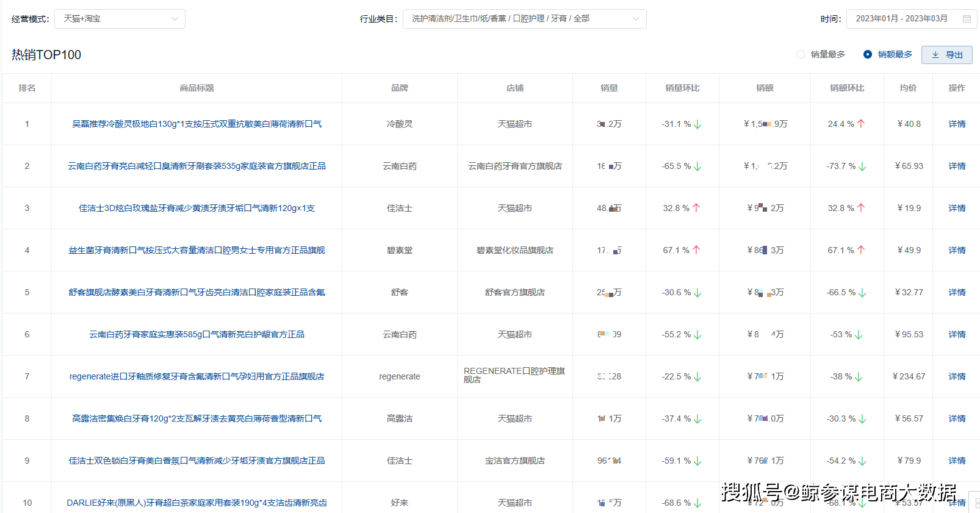This screenshot has width=980, height=513.
Task: Click brand cell 高露洁
Action: point(400,418)
